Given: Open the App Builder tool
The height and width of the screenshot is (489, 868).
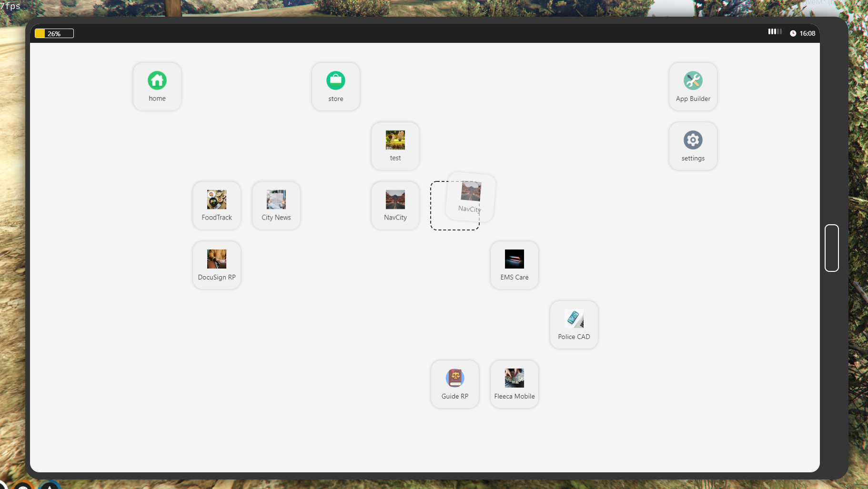Looking at the screenshot, I should coord(693,87).
